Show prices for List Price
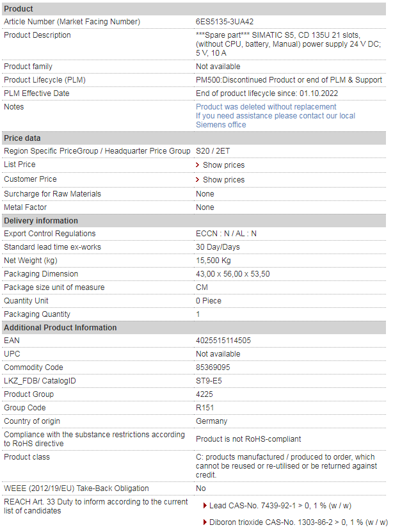Image resolution: width=393 pixels, height=532 pixels. click(224, 165)
